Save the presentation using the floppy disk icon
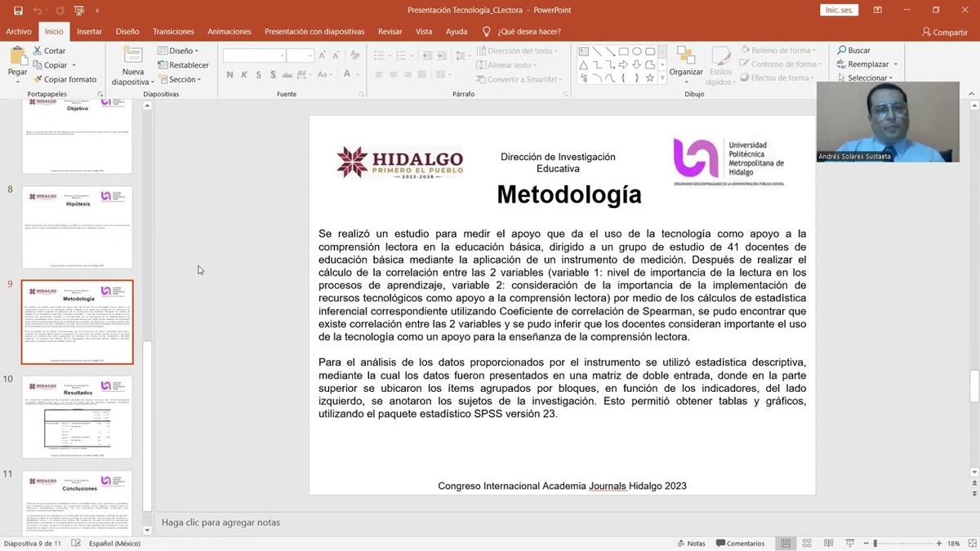This screenshot has height=551, width=980. pos(18,11)
